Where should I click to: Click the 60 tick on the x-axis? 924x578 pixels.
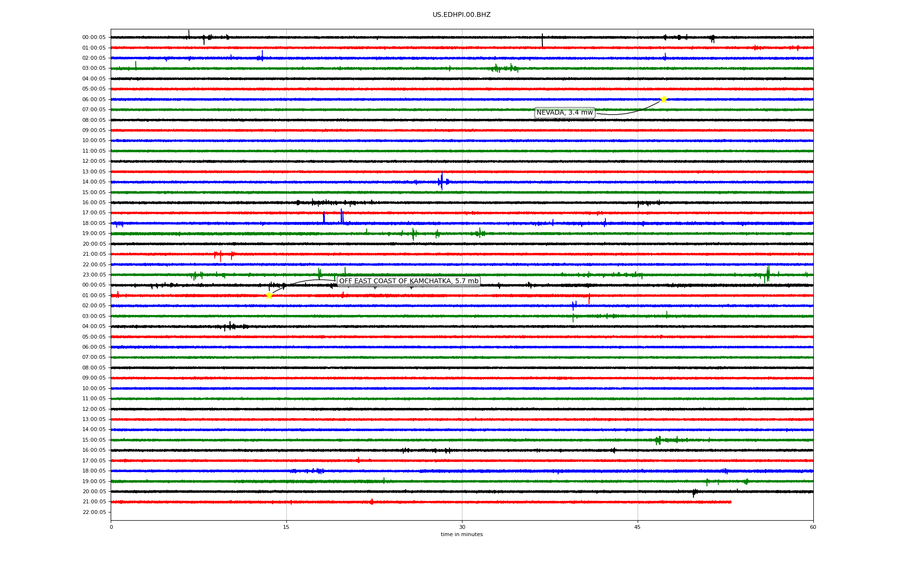coord(813,527)
